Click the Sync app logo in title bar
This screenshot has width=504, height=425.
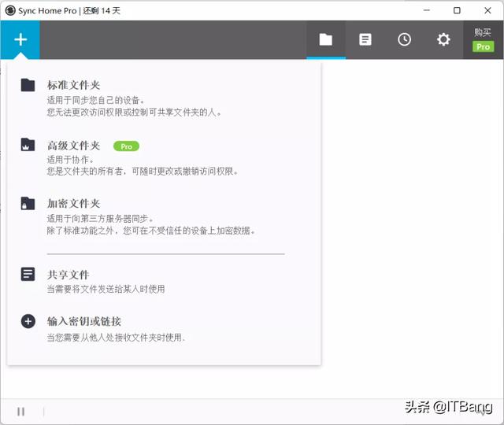tap(10, 10)
